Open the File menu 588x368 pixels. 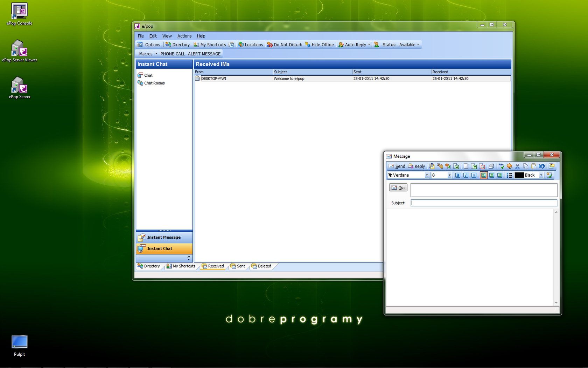pos(141,36)
